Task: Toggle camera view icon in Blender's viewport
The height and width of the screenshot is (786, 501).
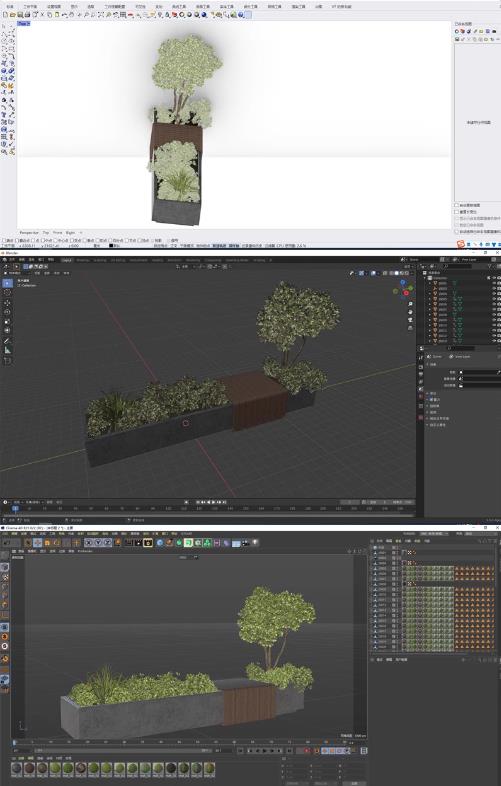Action: point(410,320)
